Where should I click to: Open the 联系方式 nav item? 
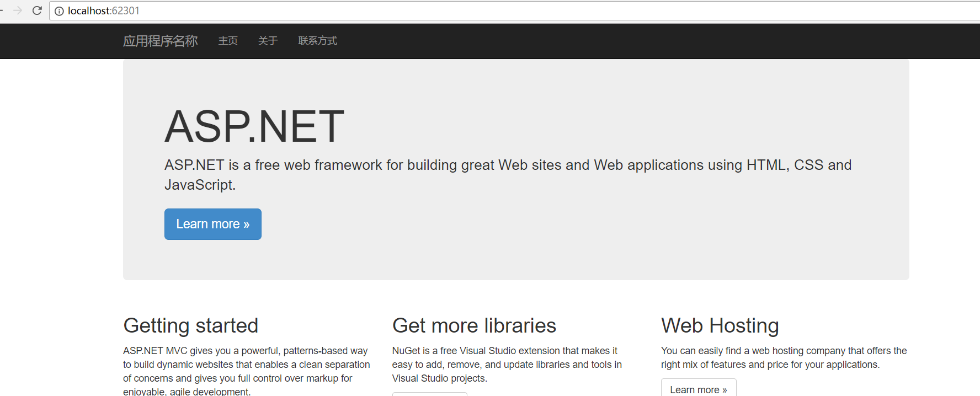tap(318, 41)
